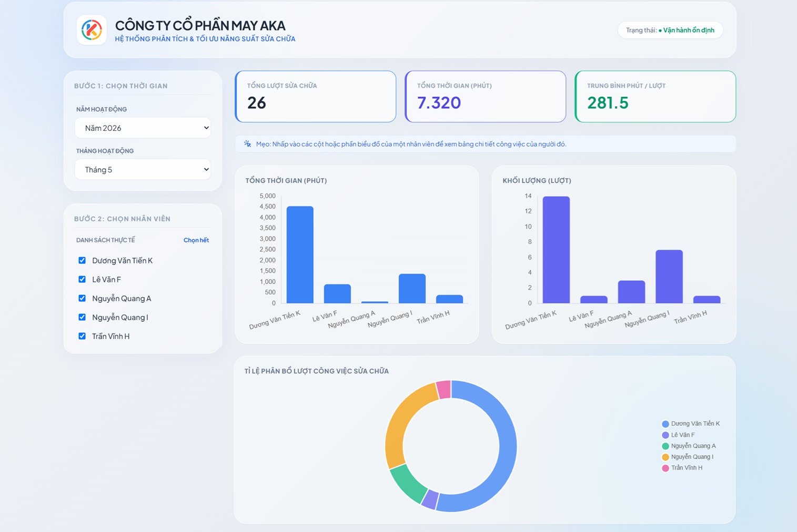This screenshot has width=797, height=532.
Task: Click the Bước 2: Chọn nhân viên heading
Action: pos(122,219)
